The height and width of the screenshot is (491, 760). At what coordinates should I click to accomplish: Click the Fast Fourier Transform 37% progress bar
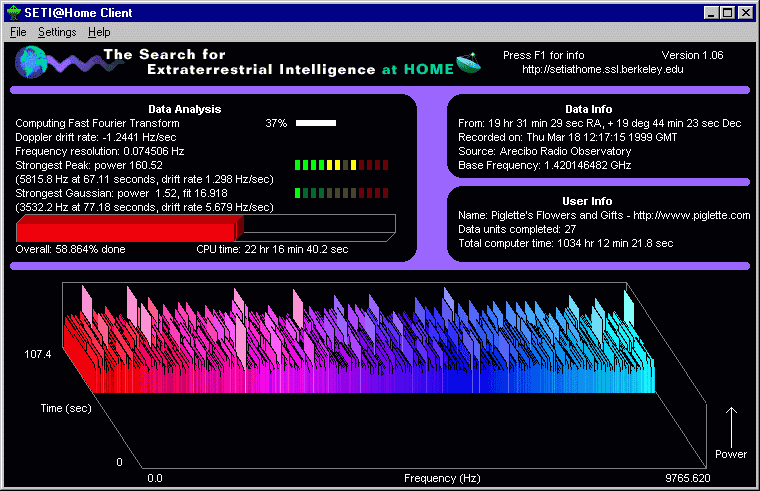316,123
